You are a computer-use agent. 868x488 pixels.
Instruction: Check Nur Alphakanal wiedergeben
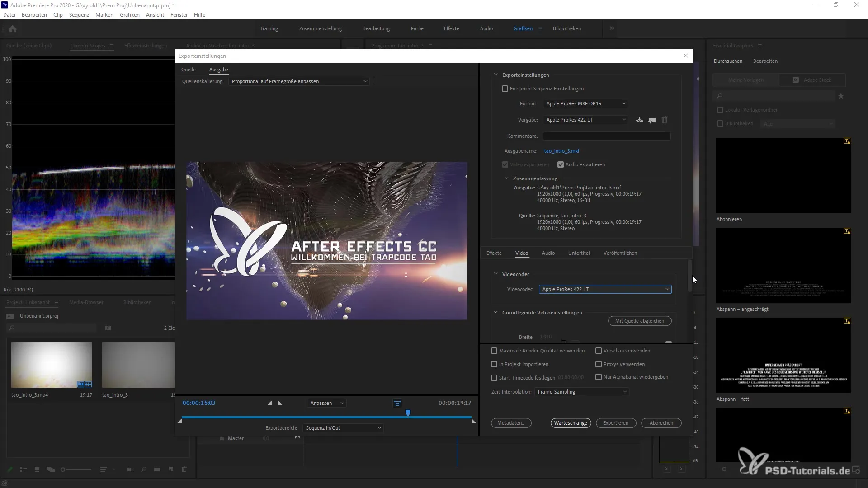click(x=599, y=377)
